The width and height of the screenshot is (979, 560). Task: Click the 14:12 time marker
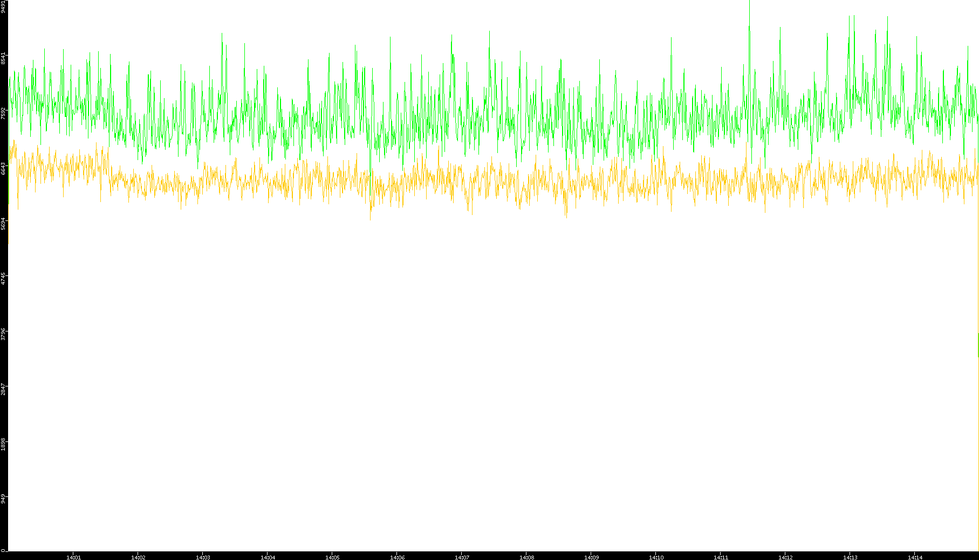pos(785,557)
